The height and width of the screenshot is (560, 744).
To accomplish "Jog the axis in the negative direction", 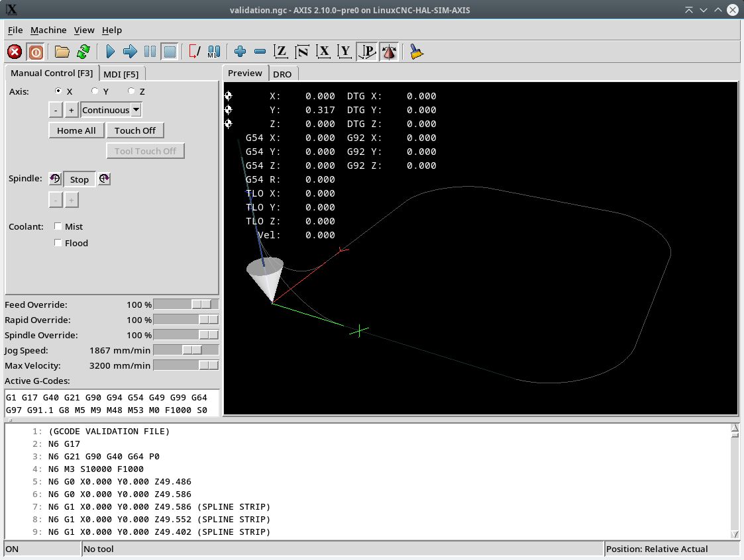I will click(x=56, y=110).
